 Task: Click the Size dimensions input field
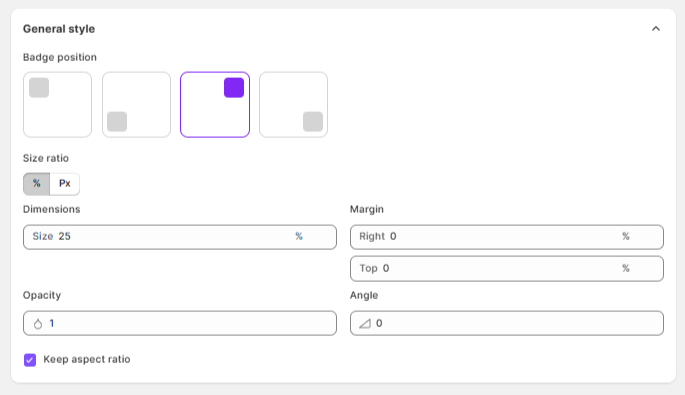click(180, 237)
